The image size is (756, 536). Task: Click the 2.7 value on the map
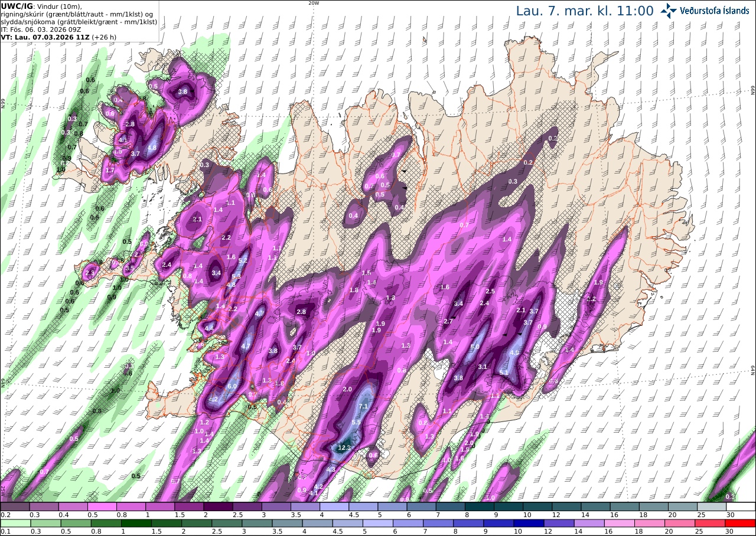(448, 322)
